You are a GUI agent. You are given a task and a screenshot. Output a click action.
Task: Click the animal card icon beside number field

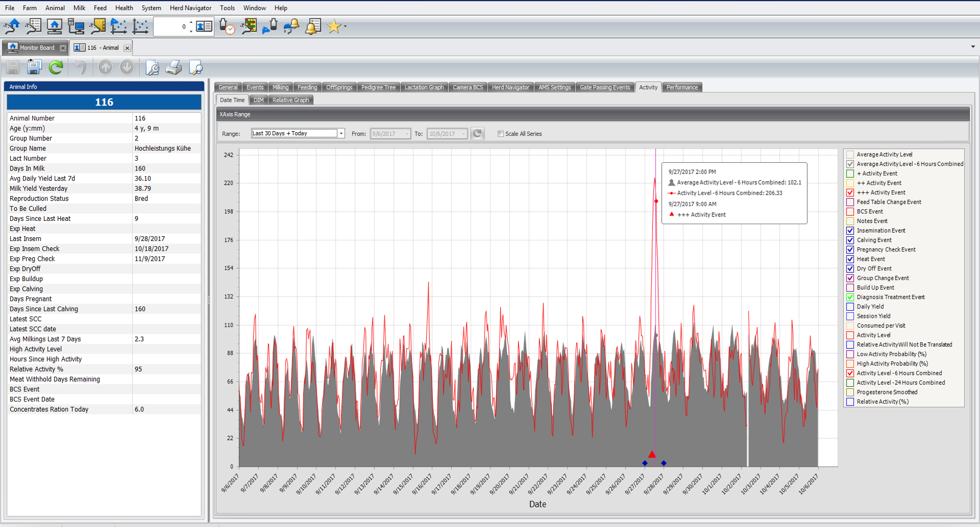tap(204, 27)
